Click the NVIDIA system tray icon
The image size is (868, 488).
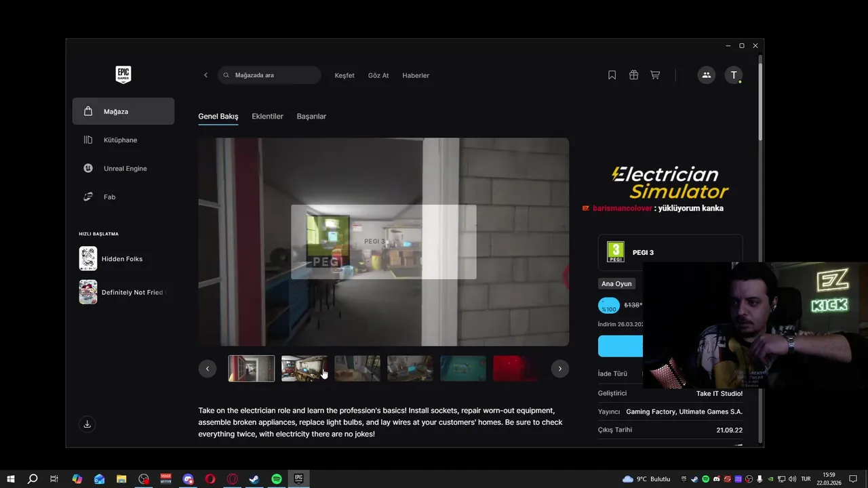click(770, 479)
